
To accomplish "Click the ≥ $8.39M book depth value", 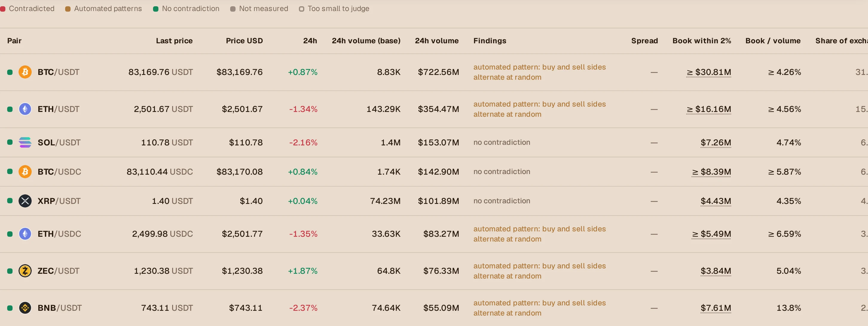I will click(x=712, y=172).
